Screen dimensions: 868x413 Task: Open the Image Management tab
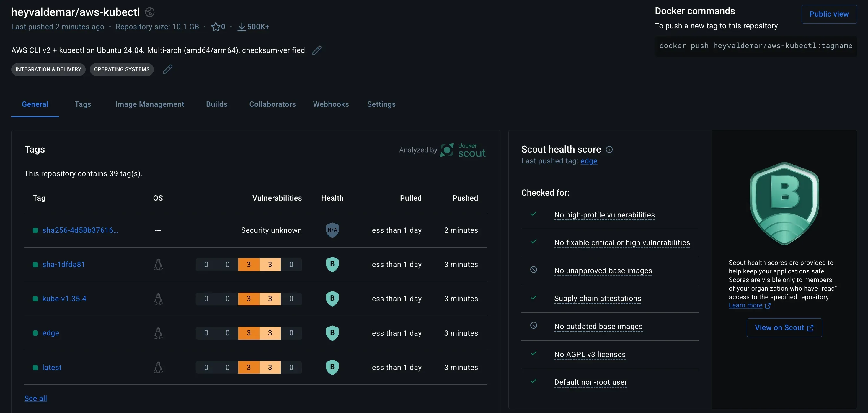tap(150, 104)
